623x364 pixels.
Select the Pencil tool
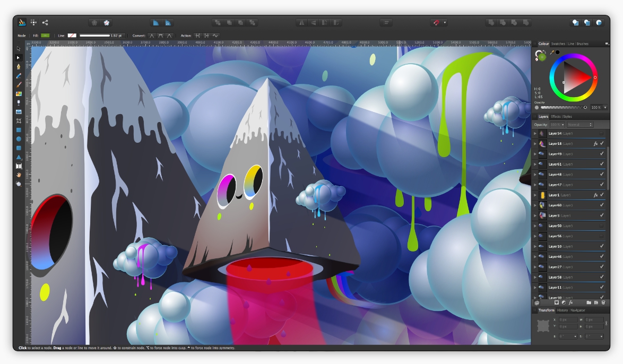pyautogui.click(x=19, y=75)
